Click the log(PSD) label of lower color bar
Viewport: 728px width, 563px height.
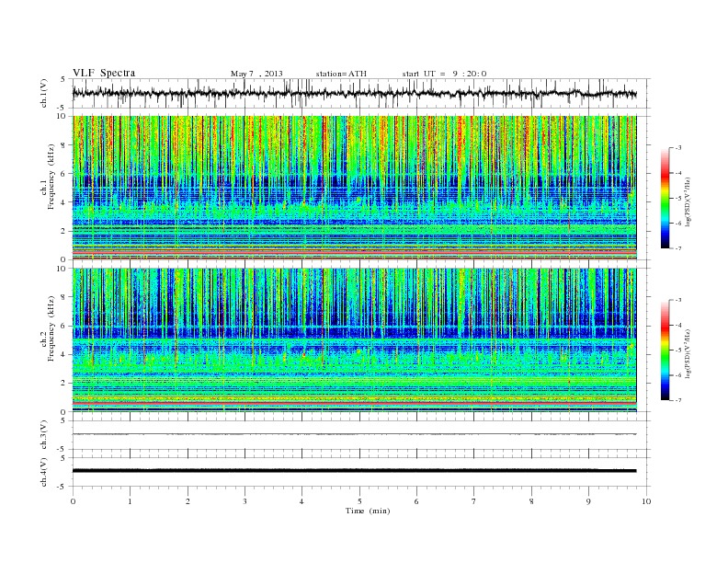688,353
